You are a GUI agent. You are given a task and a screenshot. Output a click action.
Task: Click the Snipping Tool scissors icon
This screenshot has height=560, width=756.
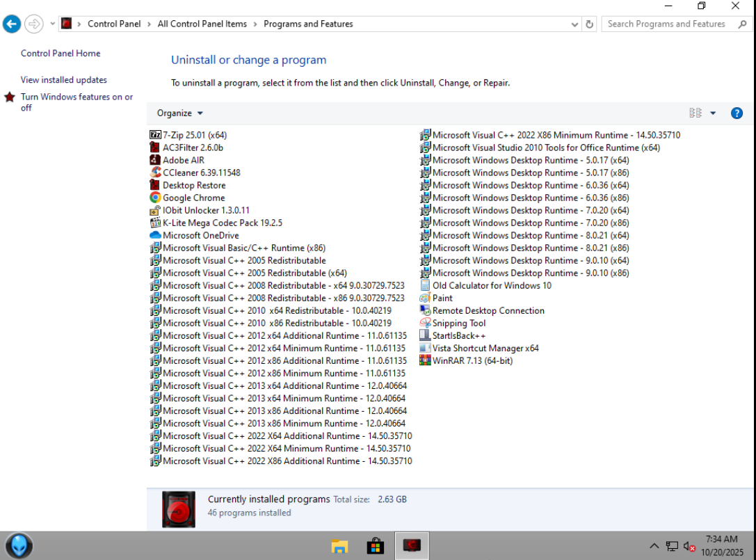click(425, 323)
